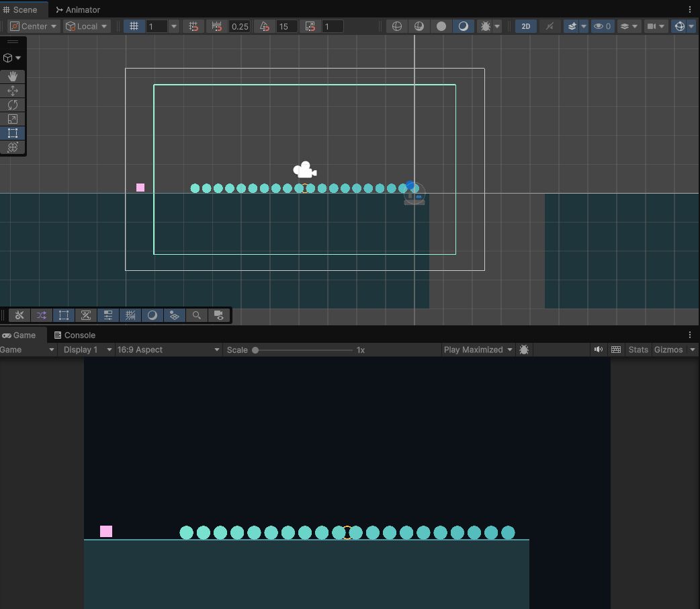Click the grid snap value field 0.25
700x609 pixels.
(240, 26)
